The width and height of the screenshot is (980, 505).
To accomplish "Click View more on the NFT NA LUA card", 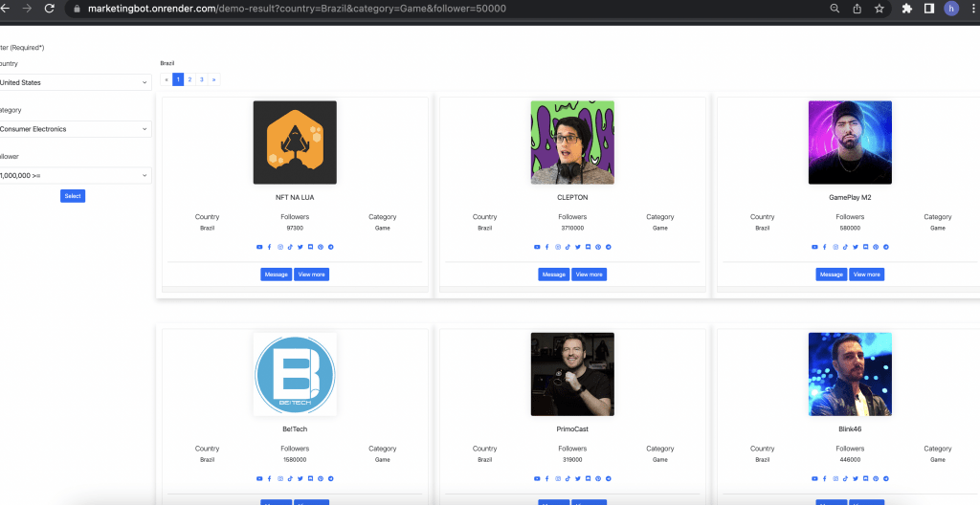I will pos(311,274).
